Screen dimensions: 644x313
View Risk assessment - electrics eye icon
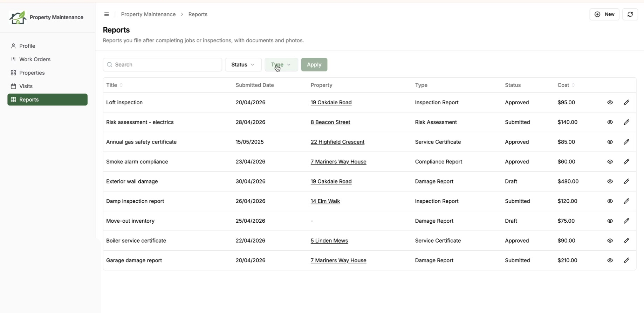610,122
